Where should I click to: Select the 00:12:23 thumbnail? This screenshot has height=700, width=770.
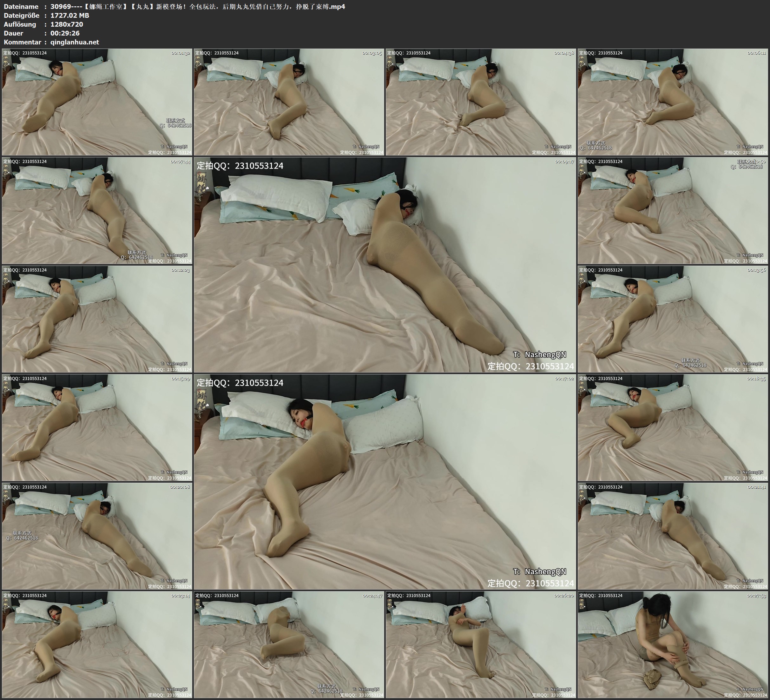point(97,319)
